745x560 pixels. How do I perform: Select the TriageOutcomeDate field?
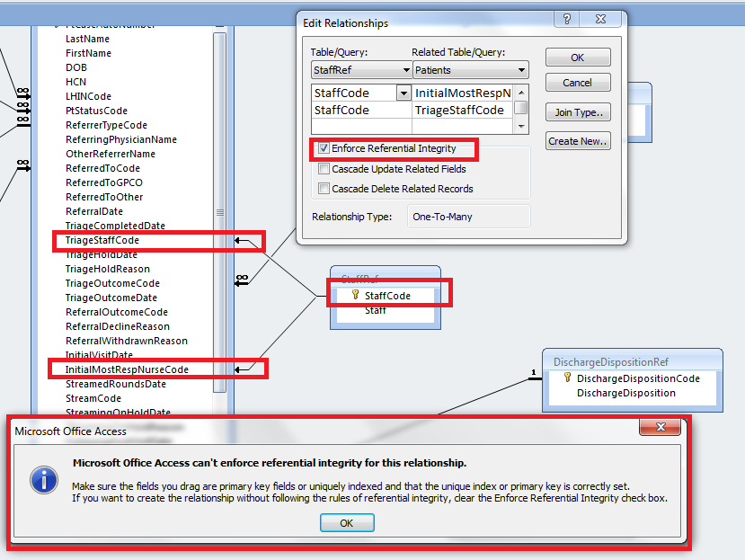click(111, 298)
